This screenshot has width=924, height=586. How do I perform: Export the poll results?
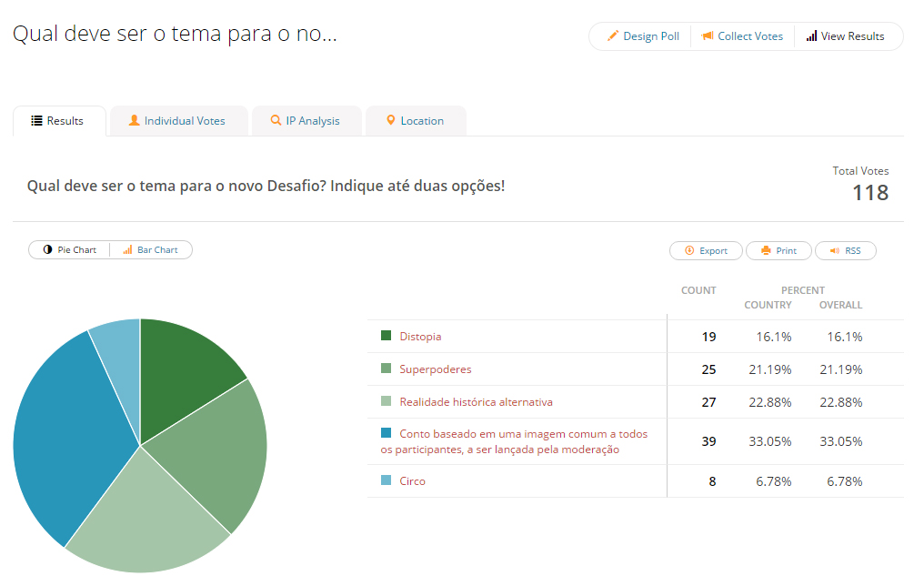coord(706,250)
